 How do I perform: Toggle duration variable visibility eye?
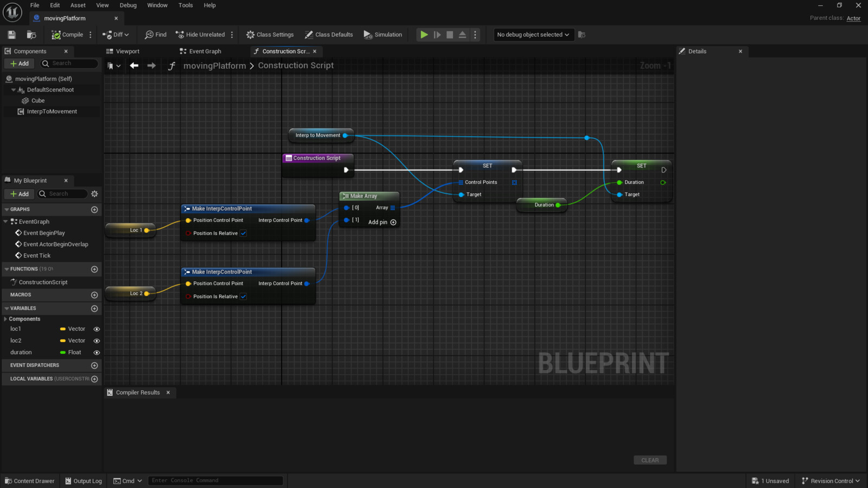(x=97, y=352)
